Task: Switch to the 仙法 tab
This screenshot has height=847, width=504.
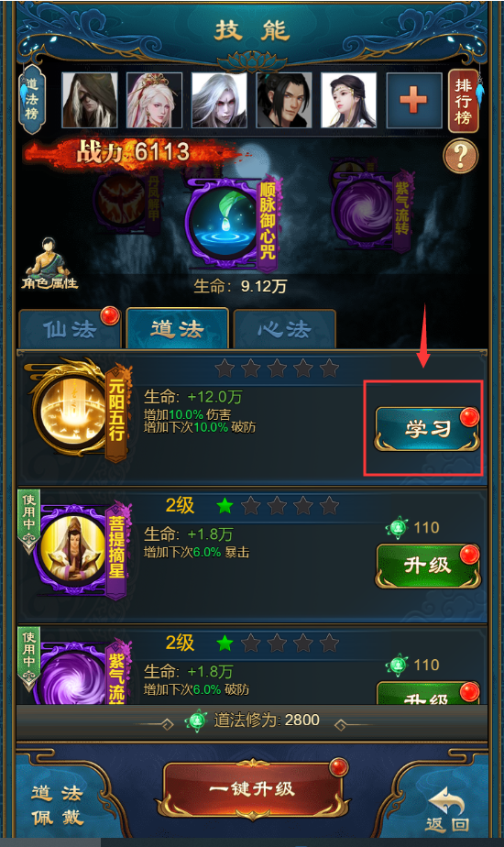Action: point(69,329)
